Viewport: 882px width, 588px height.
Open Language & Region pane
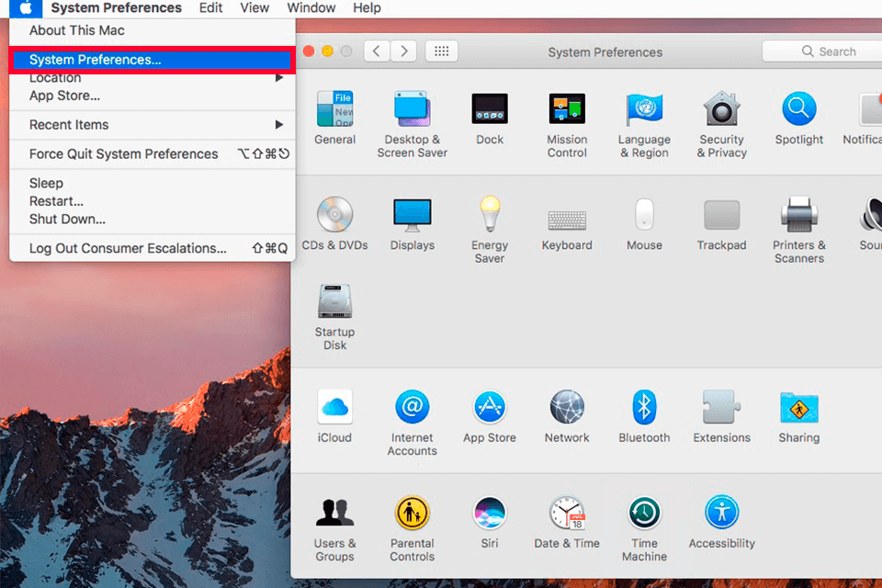[644, 124]
